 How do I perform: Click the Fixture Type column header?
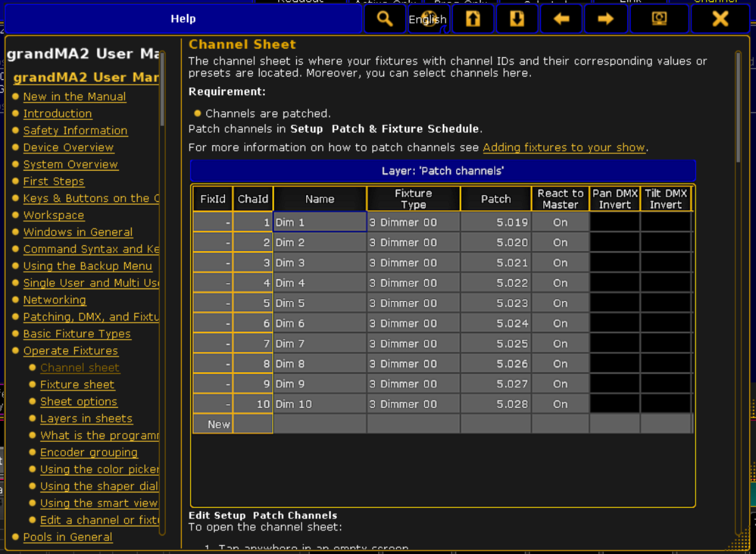coord(413,199)
